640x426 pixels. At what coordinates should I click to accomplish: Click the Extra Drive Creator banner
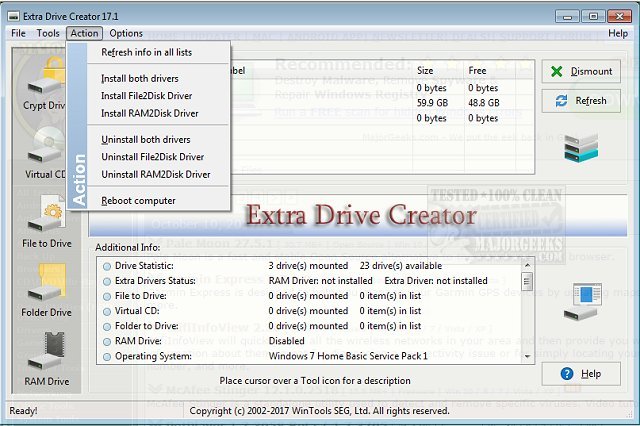(358, 215)
